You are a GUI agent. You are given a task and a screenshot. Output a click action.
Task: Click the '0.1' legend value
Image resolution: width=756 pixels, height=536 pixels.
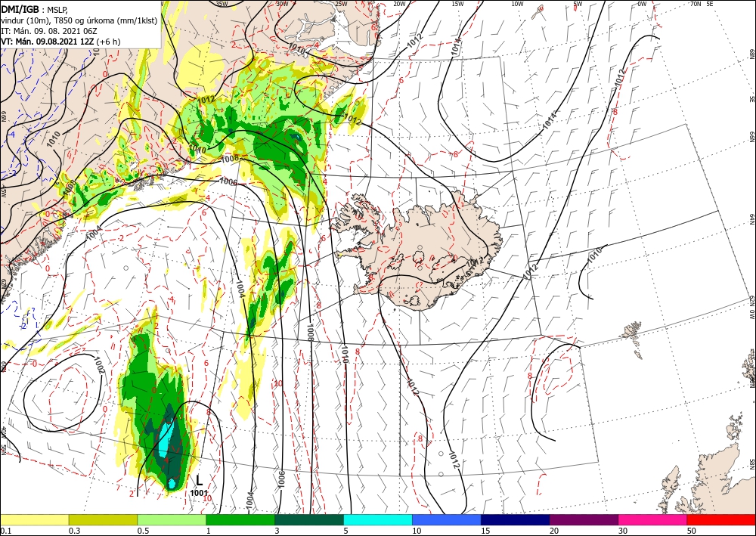(x=5, y=531)
